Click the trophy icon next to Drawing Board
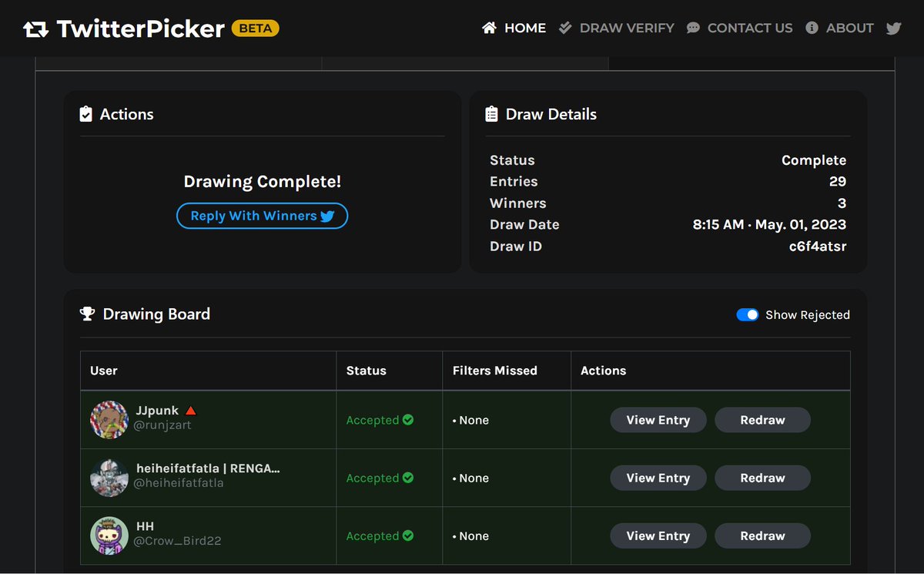Image resolution: width=924 pixels, height=574 pixels. point(87,314)
